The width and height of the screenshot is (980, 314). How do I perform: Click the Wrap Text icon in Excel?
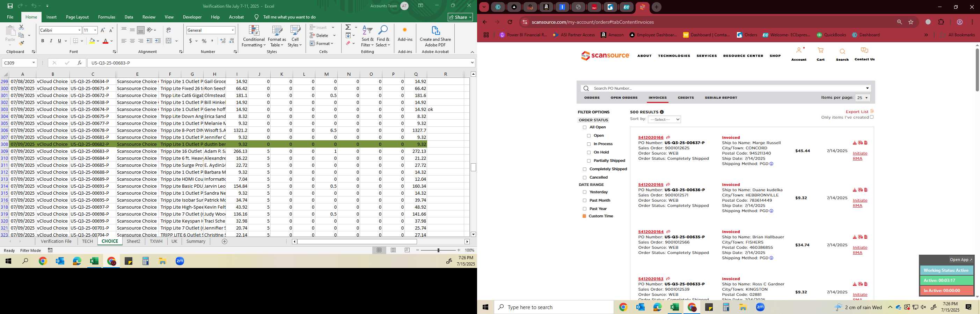click(169, 30)
